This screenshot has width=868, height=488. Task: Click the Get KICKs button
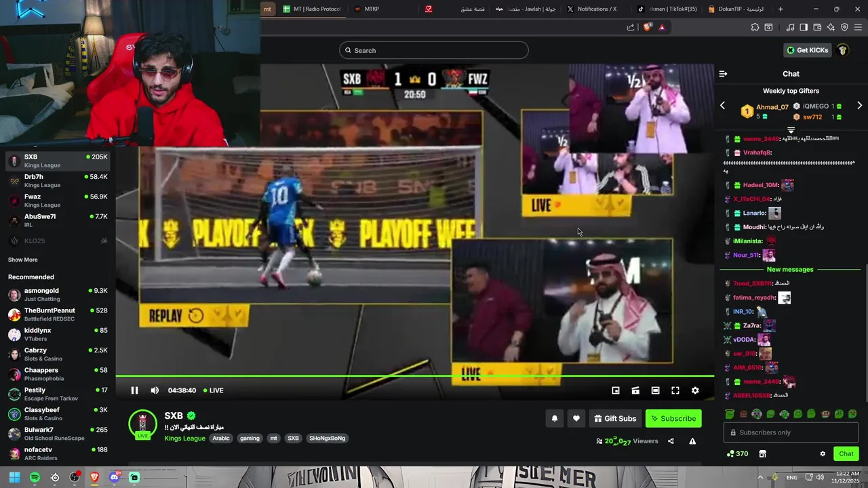tap(807, 50)
